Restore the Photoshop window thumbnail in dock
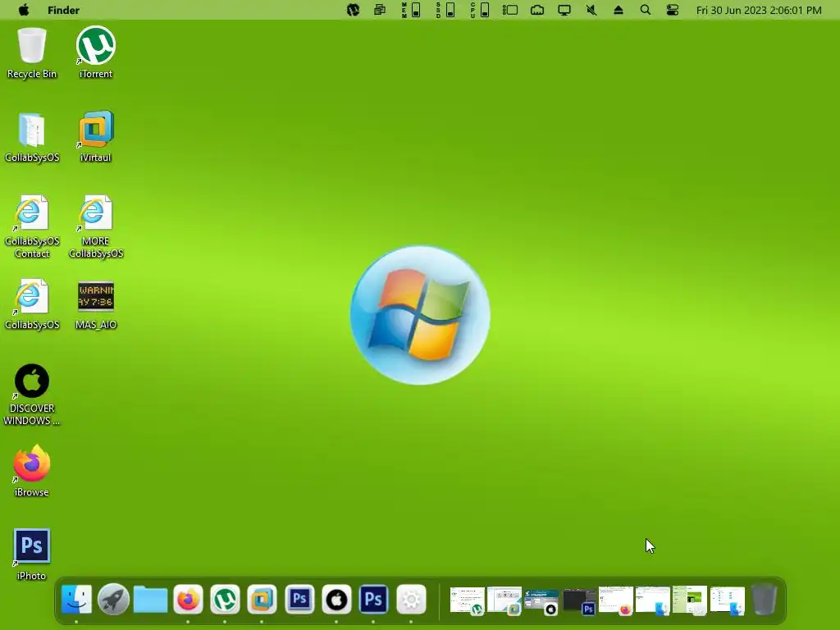840x630 pixels. (579, 601)
